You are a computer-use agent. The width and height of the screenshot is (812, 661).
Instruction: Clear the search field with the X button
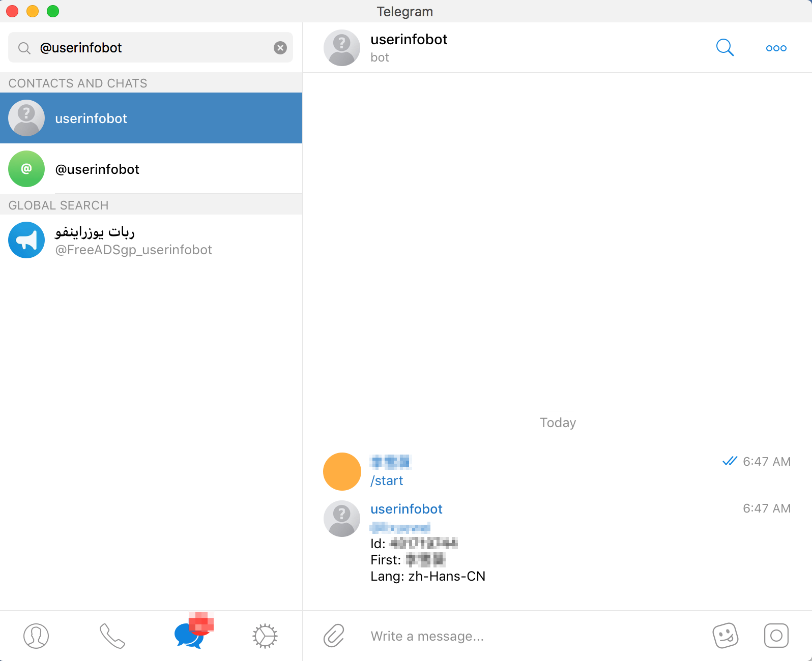point(280,48)
